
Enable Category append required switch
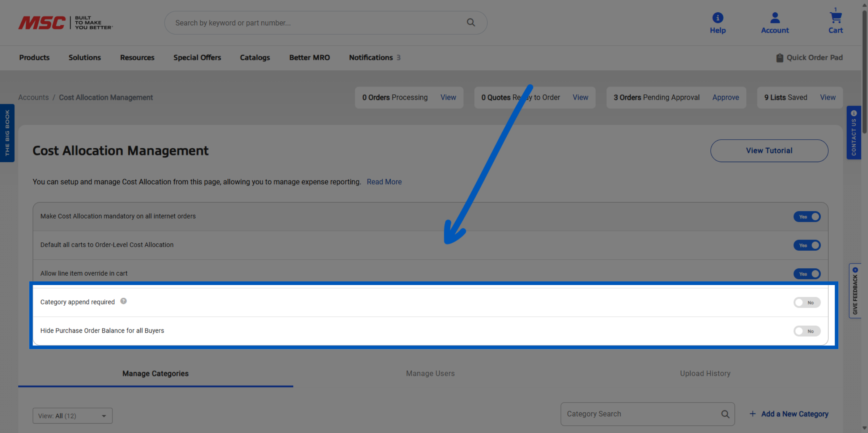807,302
